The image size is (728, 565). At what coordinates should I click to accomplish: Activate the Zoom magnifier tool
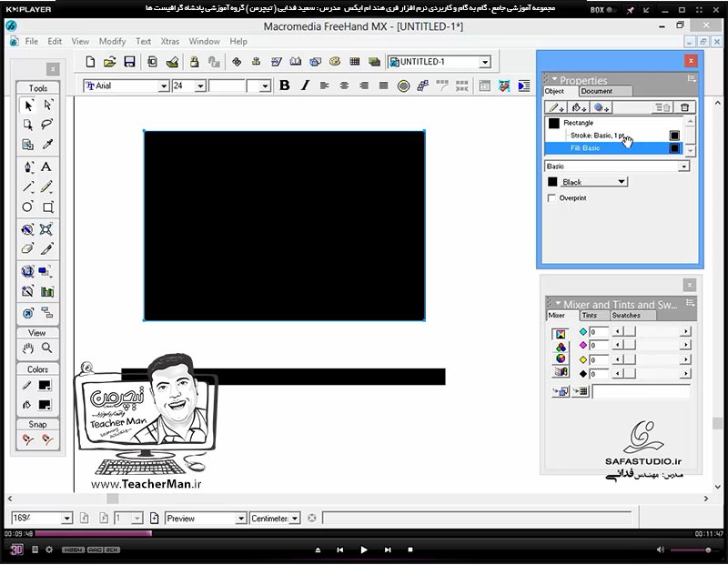point(47,348)
